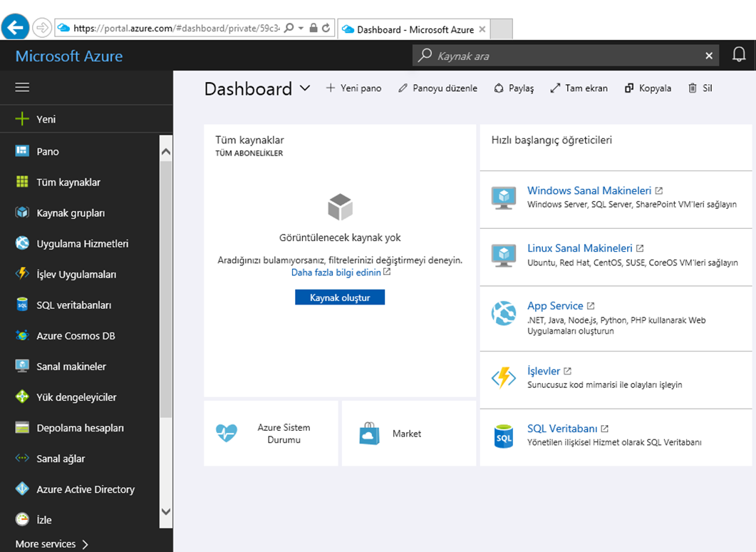Viewport: 756px width, 552px height.
Task: Click the address bar search magnifier icon
Action: [289, 28]
